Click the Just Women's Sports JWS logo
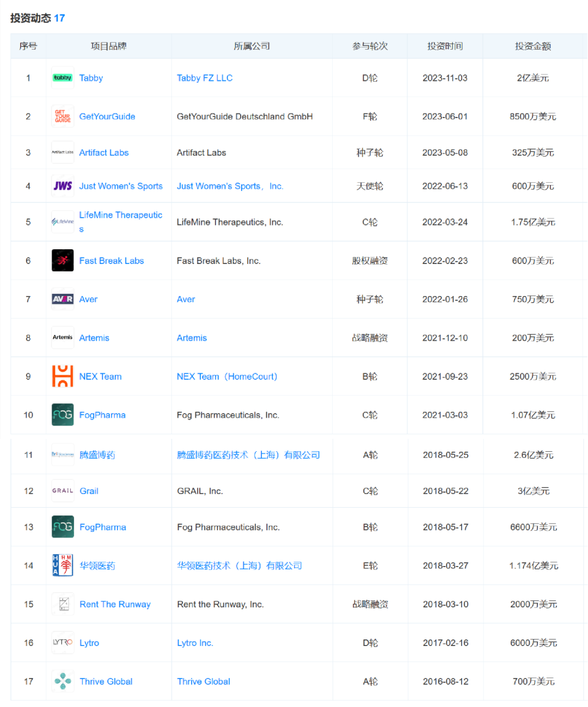 [63, 186]
